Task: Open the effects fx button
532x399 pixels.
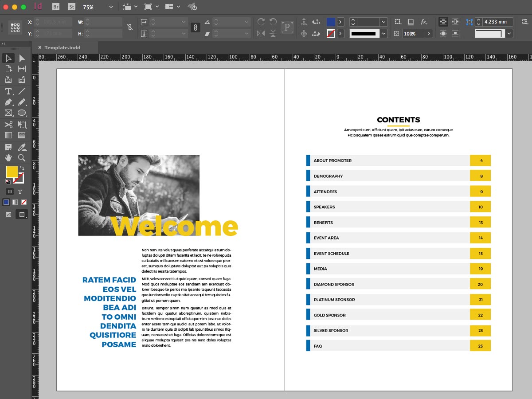Action: pyautogui.click(x=424, y=22)
